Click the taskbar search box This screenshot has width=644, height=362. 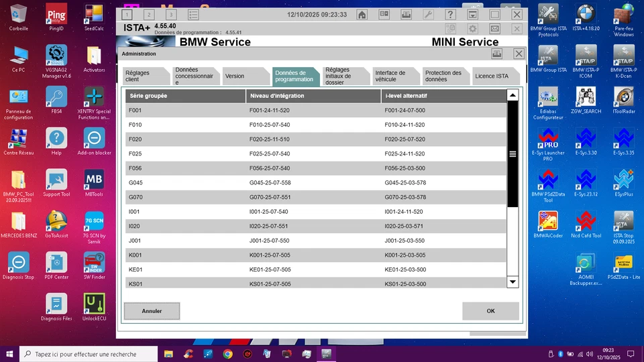click(x=89, y=354)
